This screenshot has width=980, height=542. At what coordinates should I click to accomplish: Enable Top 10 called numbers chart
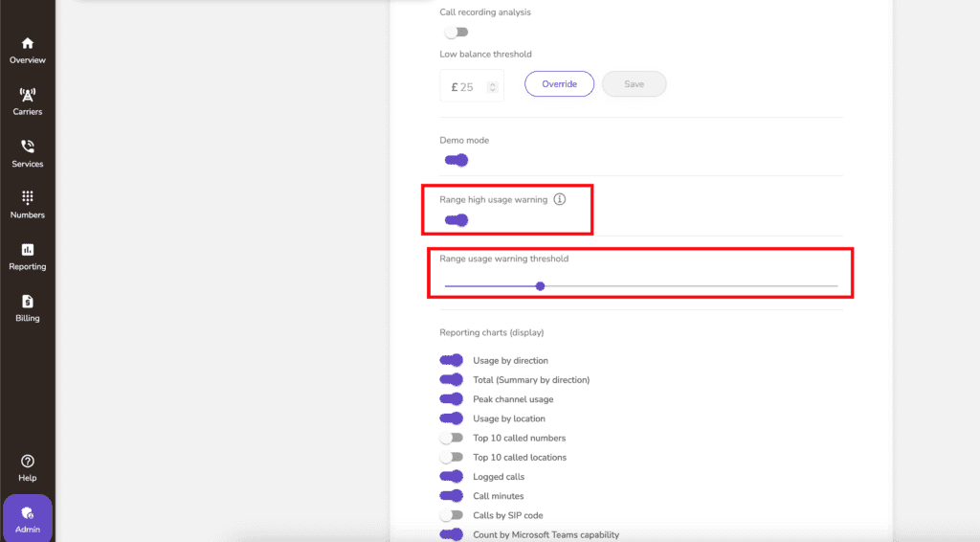point(452,438)
